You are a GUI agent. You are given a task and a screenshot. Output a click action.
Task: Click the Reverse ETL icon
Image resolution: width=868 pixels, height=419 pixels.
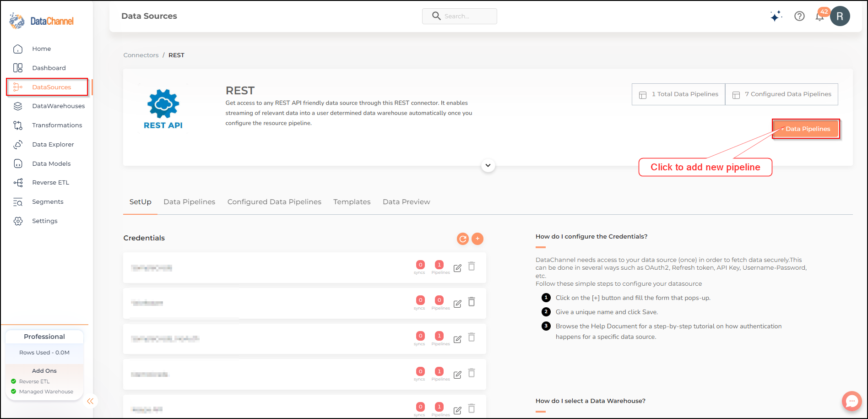[x=18, y=183]
